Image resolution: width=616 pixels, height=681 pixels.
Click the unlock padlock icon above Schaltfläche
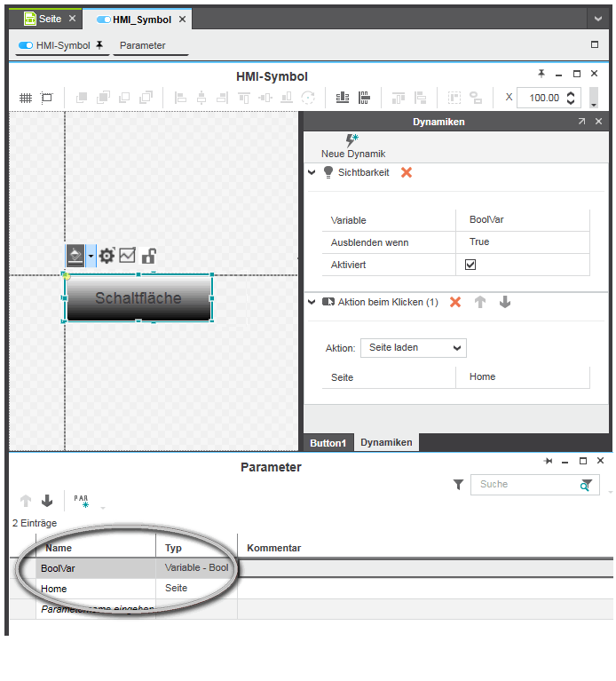point(148,257)
